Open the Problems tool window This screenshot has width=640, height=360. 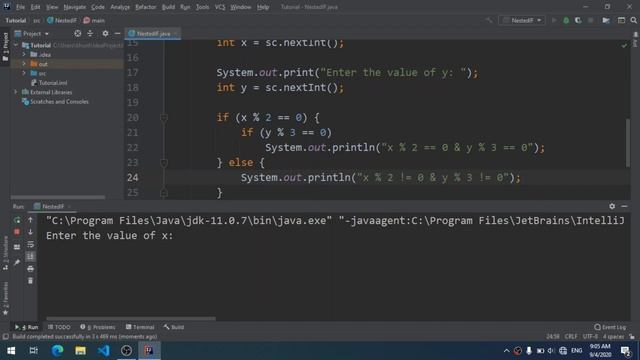(98, 327)
